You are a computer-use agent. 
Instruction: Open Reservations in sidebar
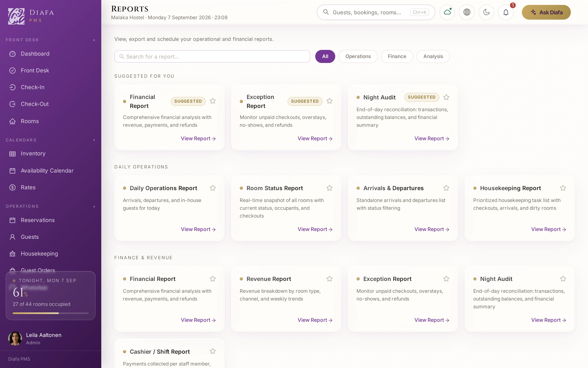[x=38, y=220]
